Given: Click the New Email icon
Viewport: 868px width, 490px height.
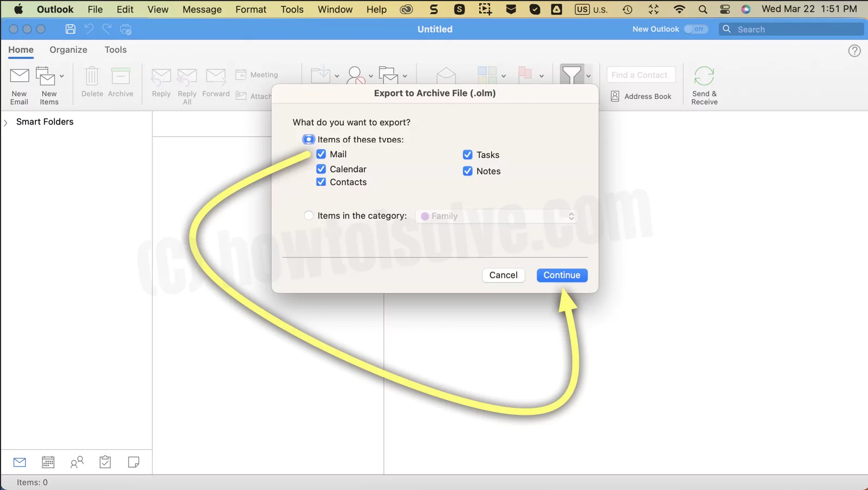Looking at the screenshot, I should (x=20, y=76).
